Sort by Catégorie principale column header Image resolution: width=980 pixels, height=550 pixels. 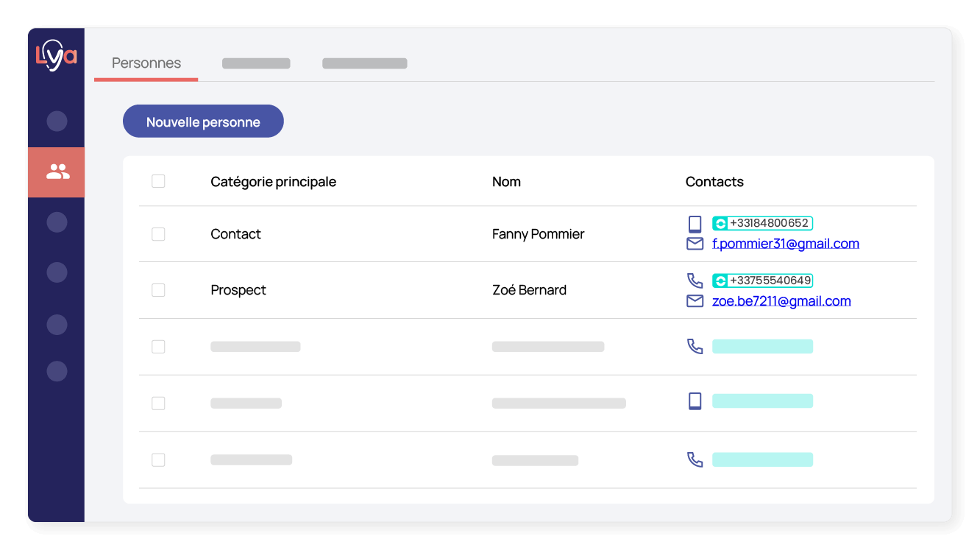[x=273, y=182]
